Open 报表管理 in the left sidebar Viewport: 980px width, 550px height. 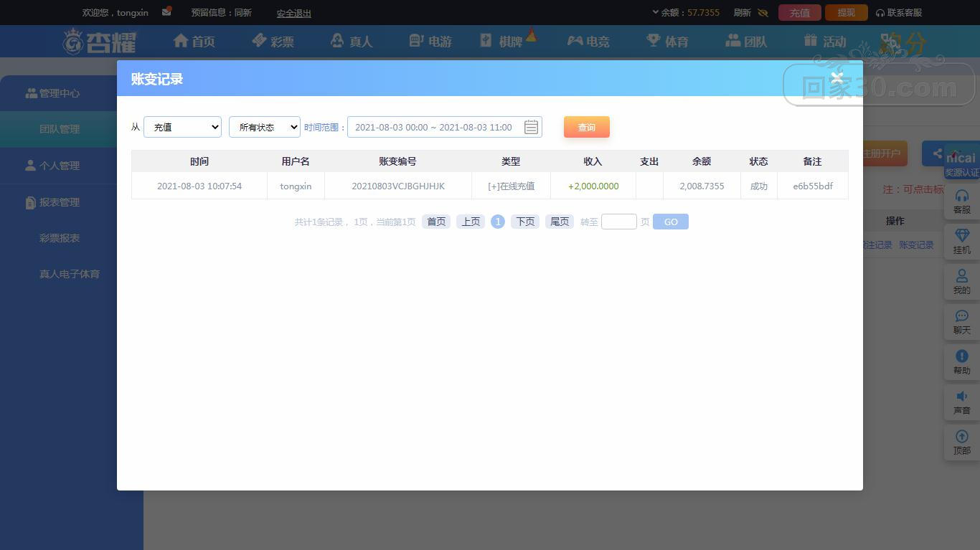[59, 202]
